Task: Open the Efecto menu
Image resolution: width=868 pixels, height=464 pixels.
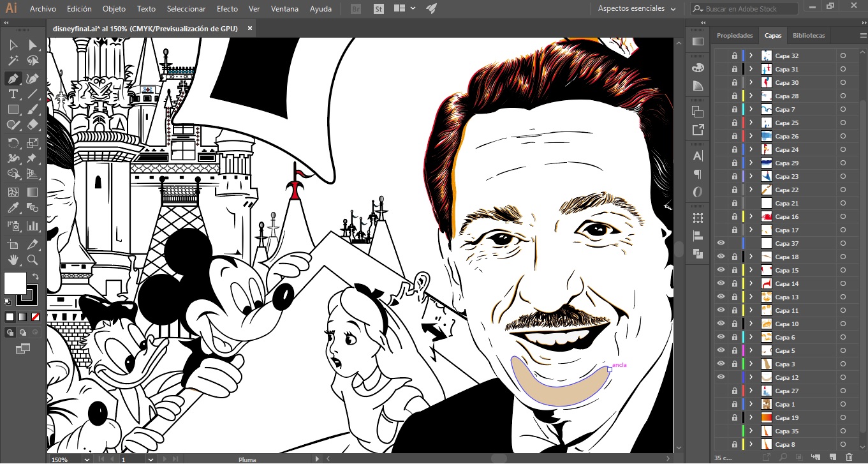Action: point(227,9)
